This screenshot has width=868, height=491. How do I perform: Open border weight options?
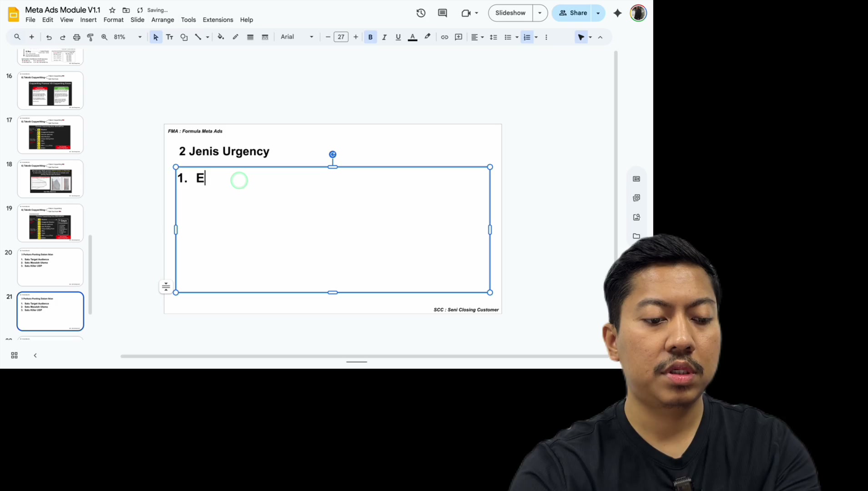250,37
